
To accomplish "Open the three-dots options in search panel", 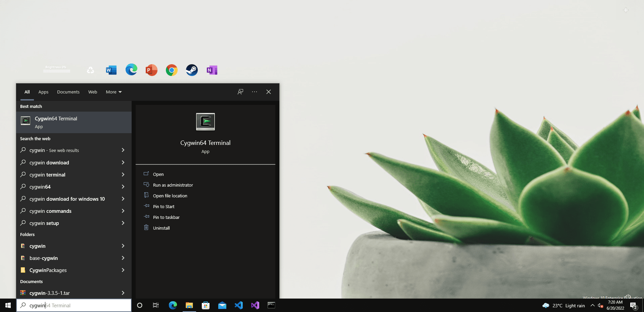I will (x=255, y=92).
